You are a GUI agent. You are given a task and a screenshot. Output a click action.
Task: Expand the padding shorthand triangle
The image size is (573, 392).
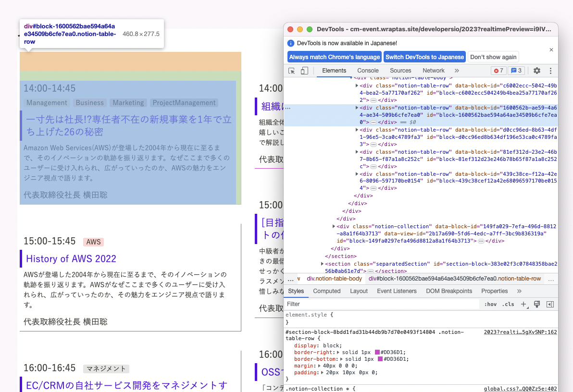322,373
